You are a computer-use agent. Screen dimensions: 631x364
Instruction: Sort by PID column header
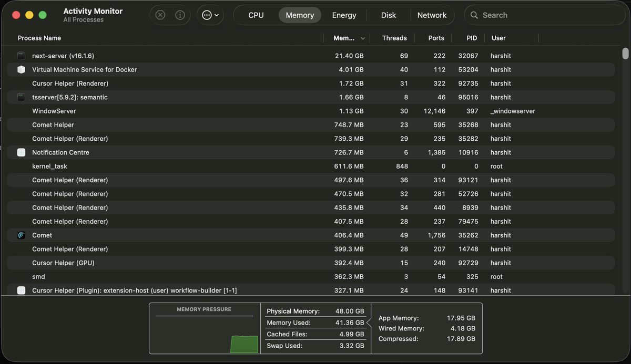(472, 38)
